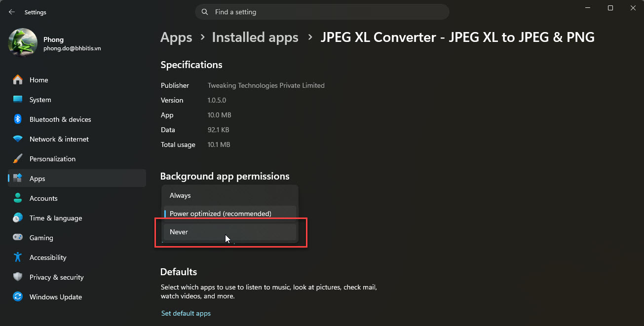Click Tweaking Technologies Private Limited publisher text
The width and height of the screenshot is (644, 326).
(266, 85)
